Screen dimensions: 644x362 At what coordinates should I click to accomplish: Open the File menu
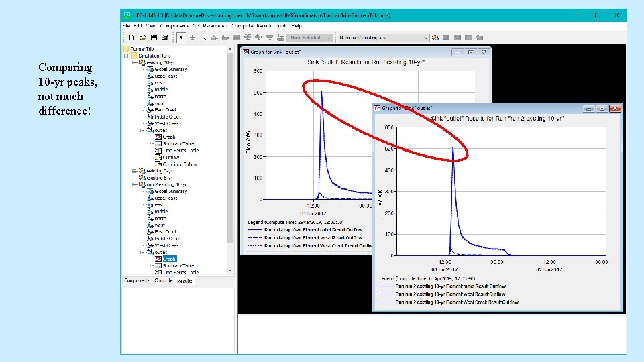tap(126, 26)
